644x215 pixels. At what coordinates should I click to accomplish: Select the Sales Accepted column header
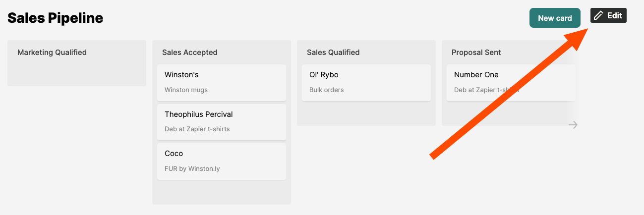tap(190, 52)
